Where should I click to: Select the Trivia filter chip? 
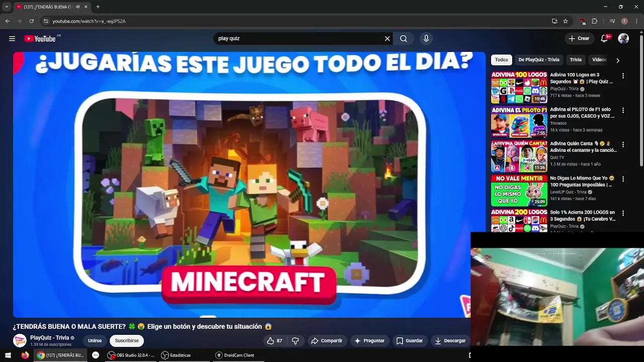(576, 60)
